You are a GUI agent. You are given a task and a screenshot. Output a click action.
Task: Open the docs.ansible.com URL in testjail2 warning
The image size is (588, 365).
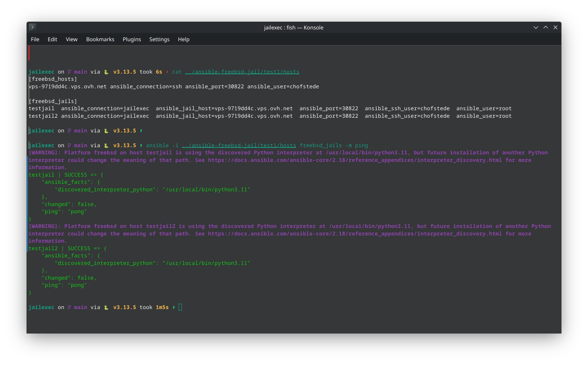pyautogui.click(x=355, y=234)
